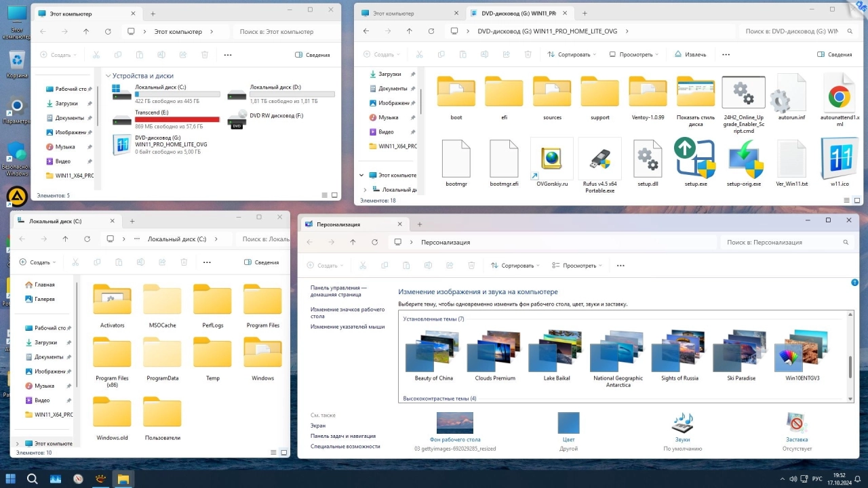Open Создать dropdown in Локальный диск (C:) window
Viewport: 868px width, 488px height.
tap(37, 262)
